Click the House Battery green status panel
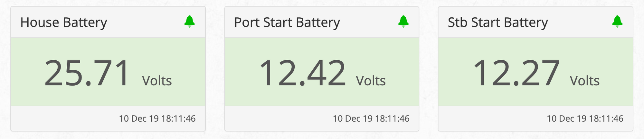Viewport: 644px width, 139px height. click(x=108, y=72)
